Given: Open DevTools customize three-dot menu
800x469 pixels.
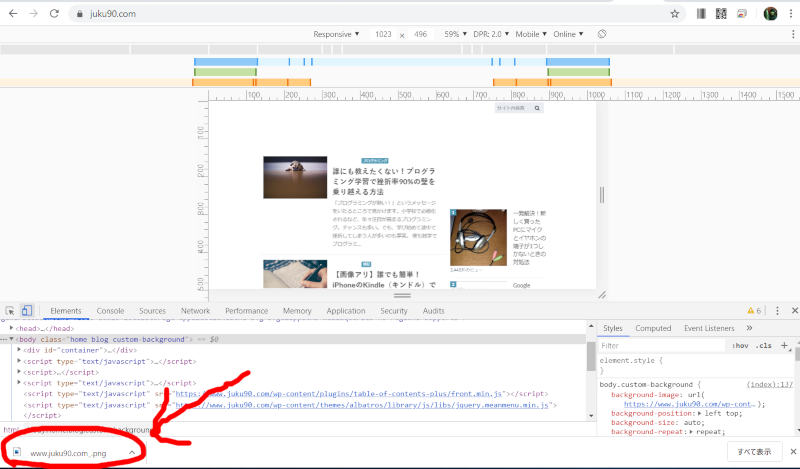Looking at the screenshot, I should coord(777,310).
